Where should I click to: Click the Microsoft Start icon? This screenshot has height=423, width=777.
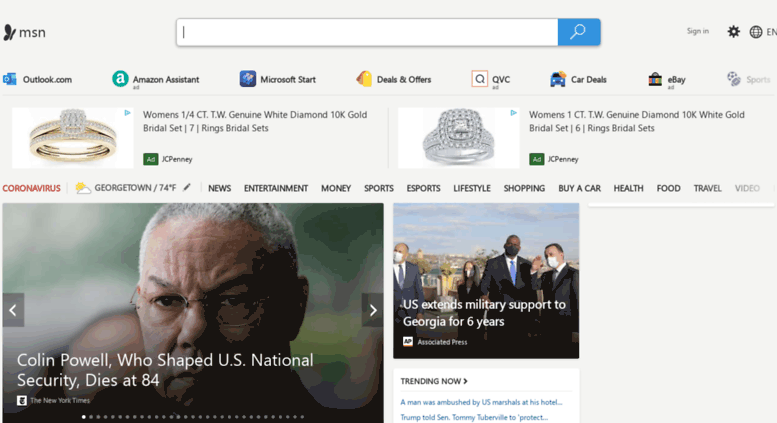(248, 79)
